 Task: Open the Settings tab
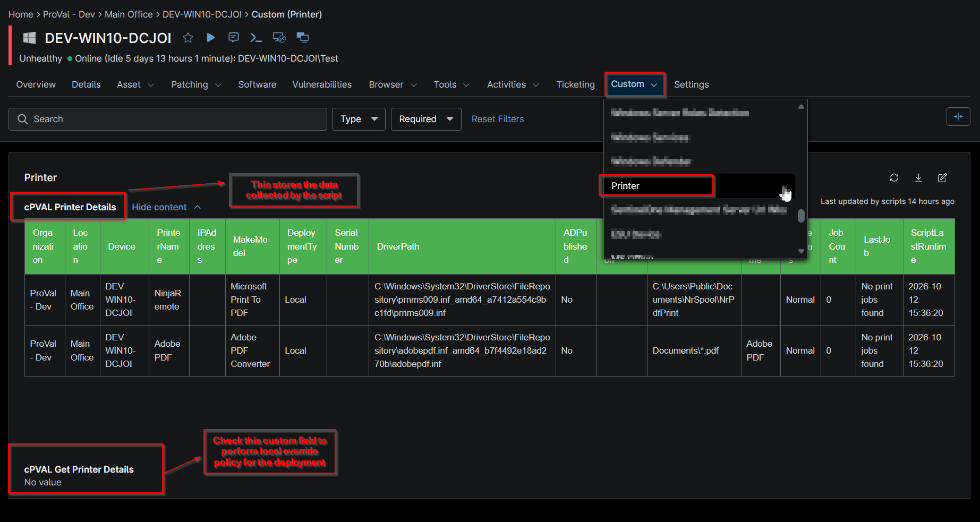[691, 85]
